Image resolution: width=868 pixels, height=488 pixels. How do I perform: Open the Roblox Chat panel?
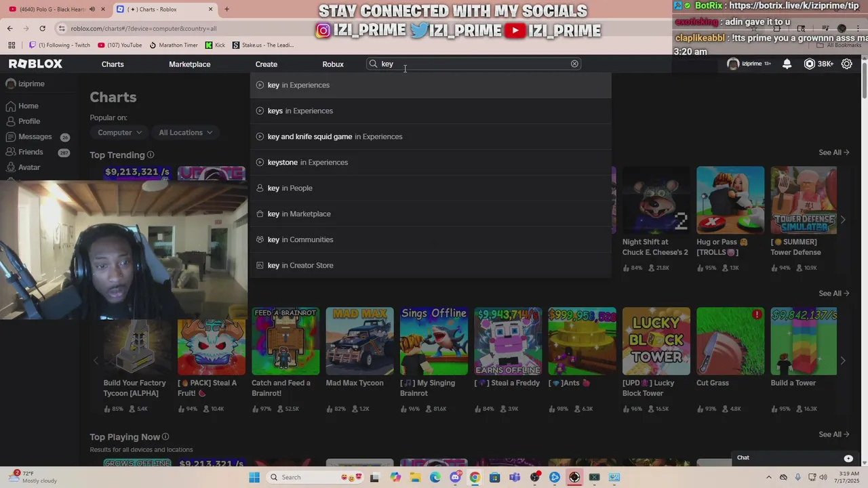click(x=795, y=458)
